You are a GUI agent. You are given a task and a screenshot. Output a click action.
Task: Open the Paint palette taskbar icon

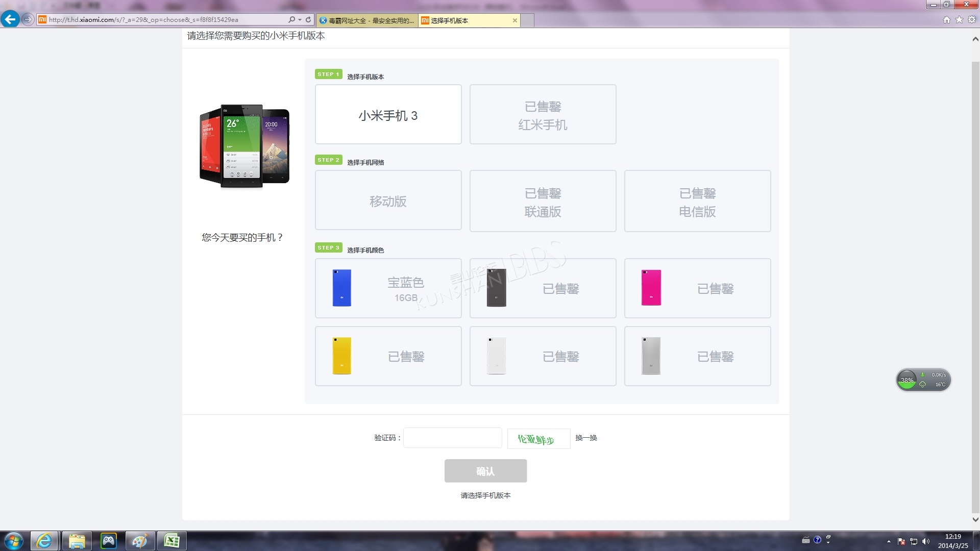tap(140, 541)
